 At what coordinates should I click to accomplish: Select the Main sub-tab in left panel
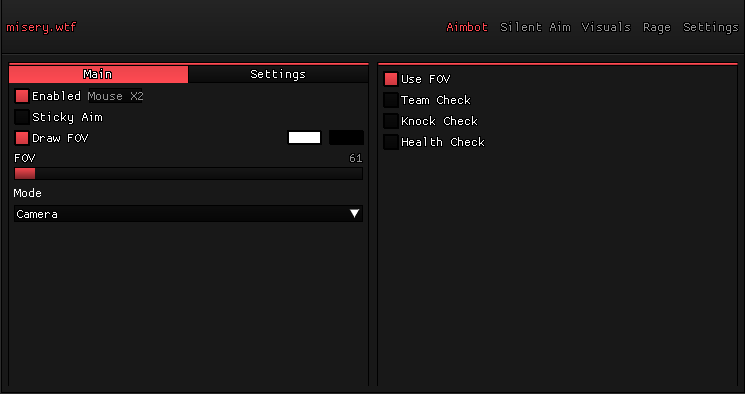pos(98,74)
